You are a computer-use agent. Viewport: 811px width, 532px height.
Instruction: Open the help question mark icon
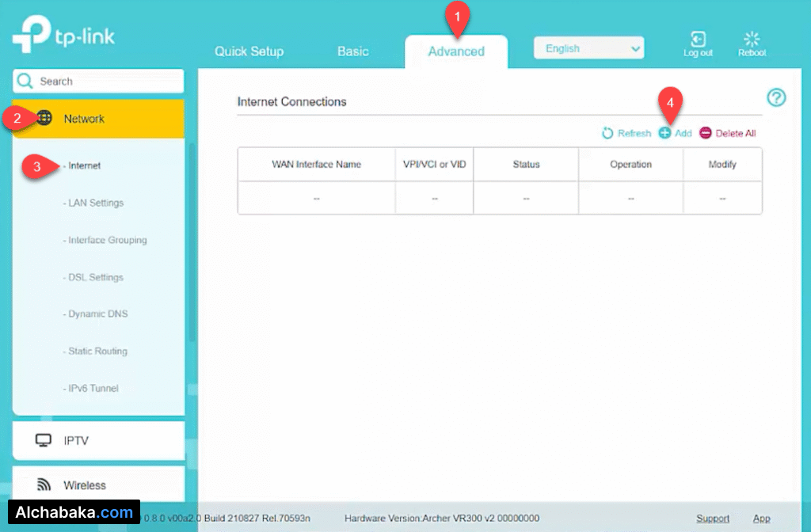pos(776,97)
